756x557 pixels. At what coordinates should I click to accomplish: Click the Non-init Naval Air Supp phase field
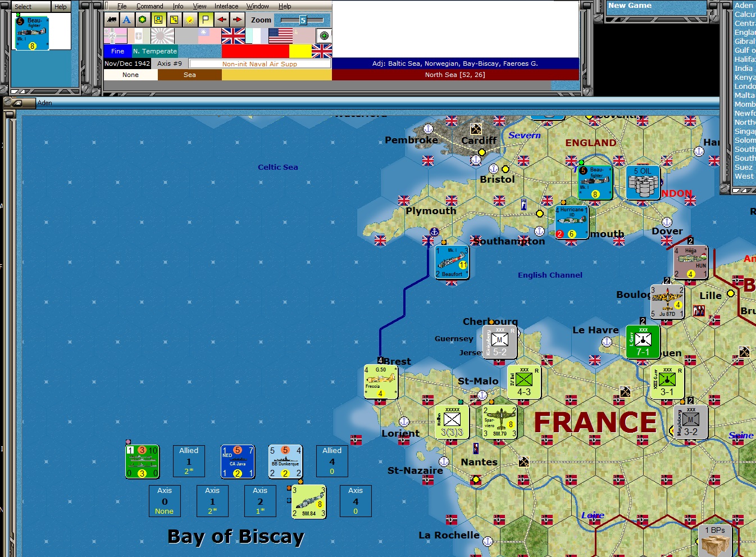259,64
